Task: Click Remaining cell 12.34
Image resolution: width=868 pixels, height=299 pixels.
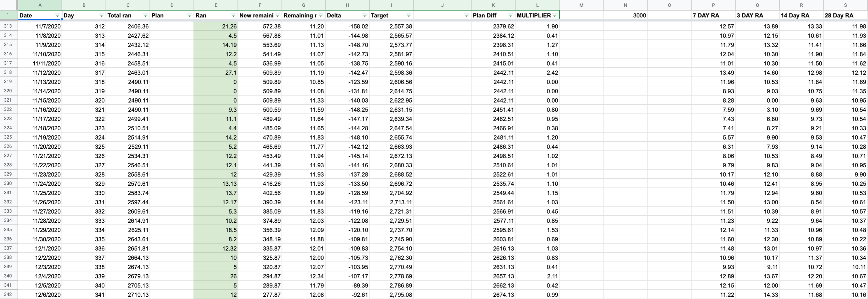Action: [304, 276]
